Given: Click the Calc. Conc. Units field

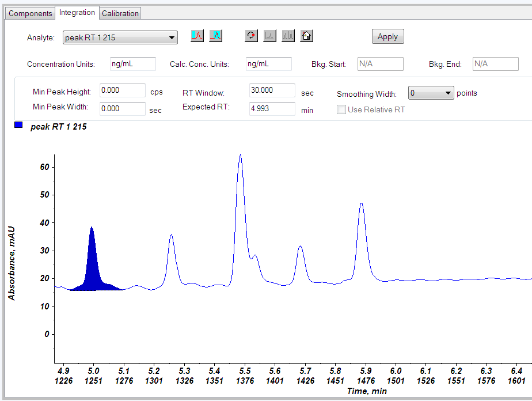Looking at the screenshot, I should click(x=269, y=64).
